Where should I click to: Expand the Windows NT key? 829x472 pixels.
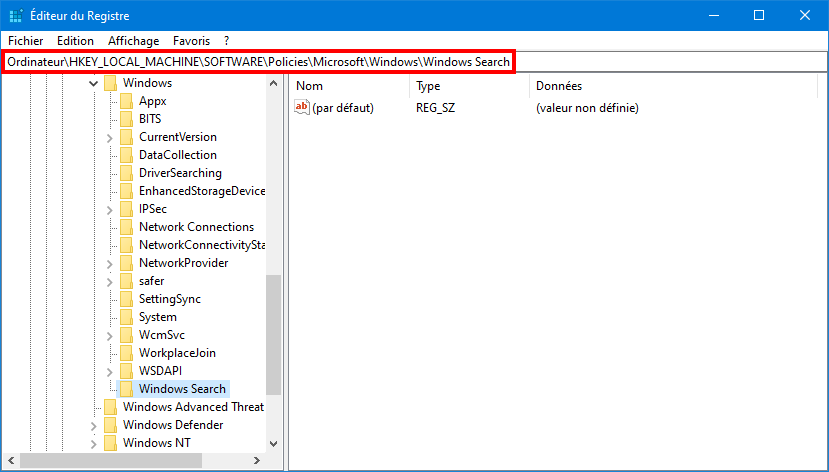94,443
